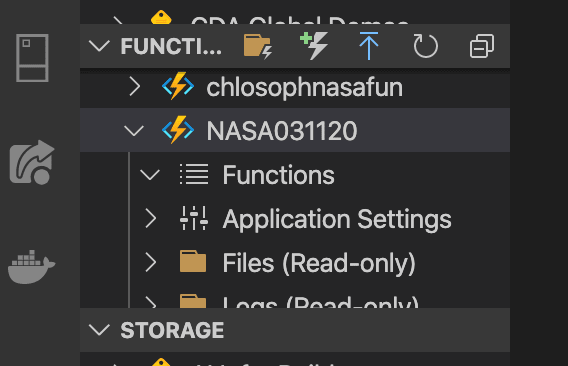Viewport: 568px width, 366px height.
Task: Select the Functions row text
Action: click(278, 175)
